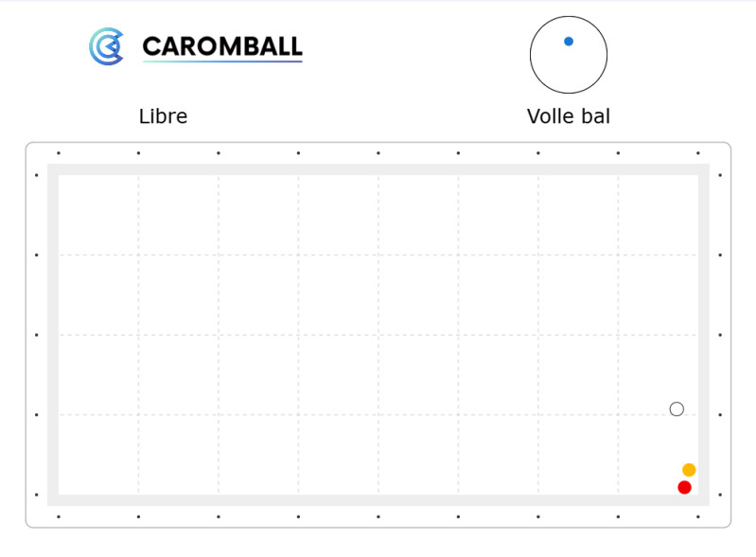Viewport: 756px width, 557px height.
Task: Click the rightmost diamond marker on the bottom rail
Action: coord(698,516)
